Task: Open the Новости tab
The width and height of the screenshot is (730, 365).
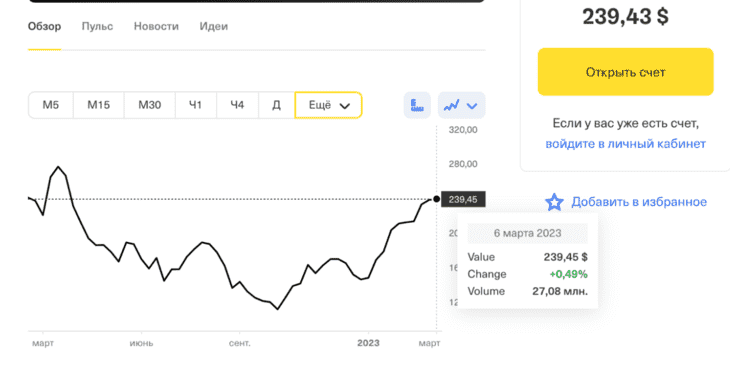Action: pyautogui.click(x=156, y=27)
